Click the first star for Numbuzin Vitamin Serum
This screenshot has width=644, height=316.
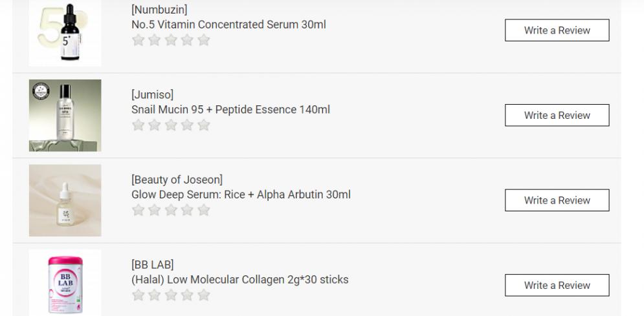(x=138, y=40)
